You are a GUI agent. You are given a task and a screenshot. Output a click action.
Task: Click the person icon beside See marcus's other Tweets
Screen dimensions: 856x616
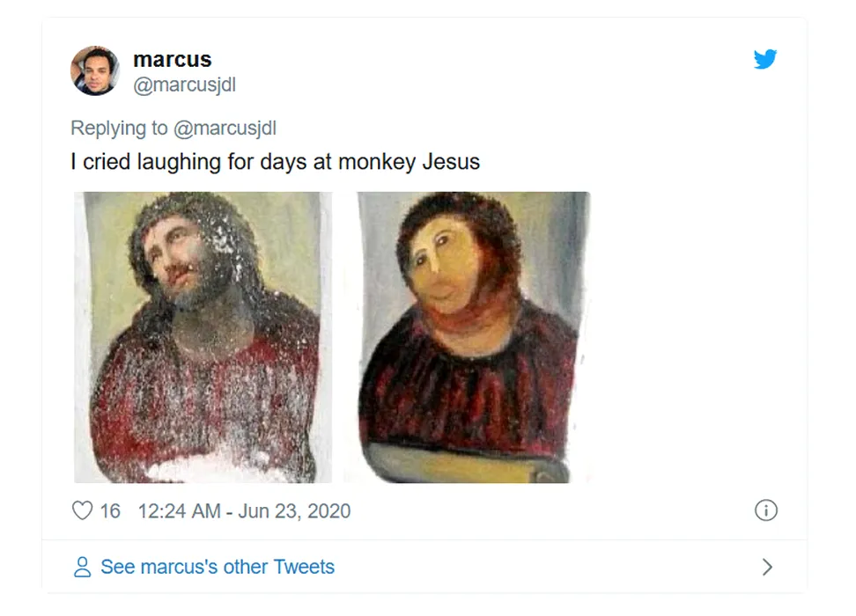click(83, 567)
